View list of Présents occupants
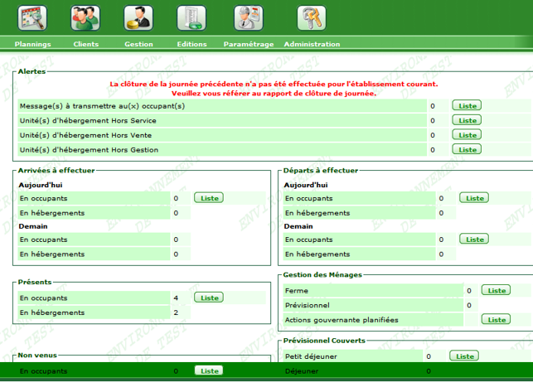 209,298
